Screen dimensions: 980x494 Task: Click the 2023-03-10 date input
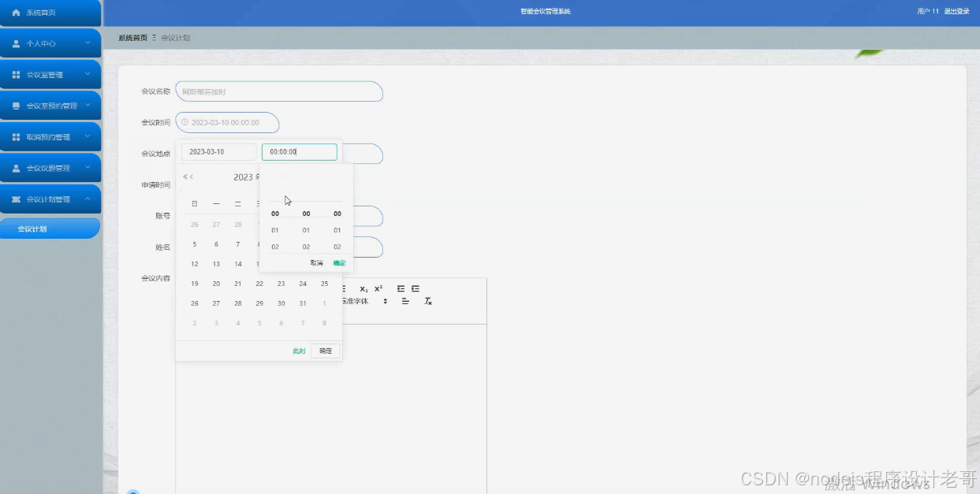pyautogui.click(x=219, y=152)
